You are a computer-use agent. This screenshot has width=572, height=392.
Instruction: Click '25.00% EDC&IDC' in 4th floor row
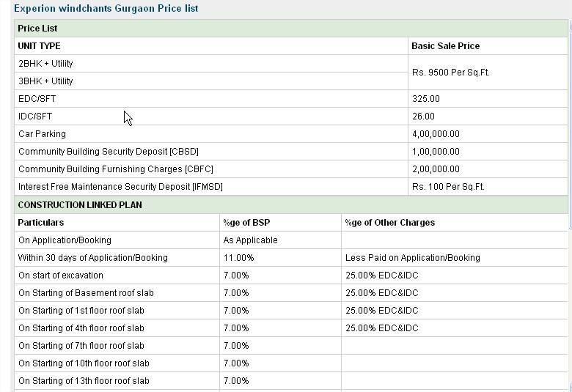[382, 328]
